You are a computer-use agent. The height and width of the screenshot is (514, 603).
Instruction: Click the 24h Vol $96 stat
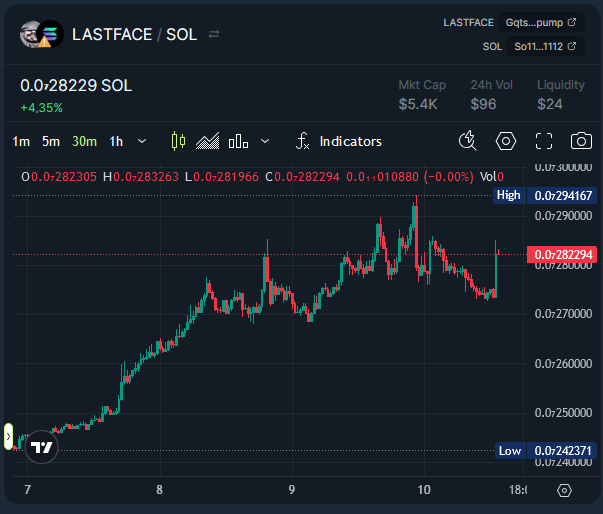(x=491, y=95)
